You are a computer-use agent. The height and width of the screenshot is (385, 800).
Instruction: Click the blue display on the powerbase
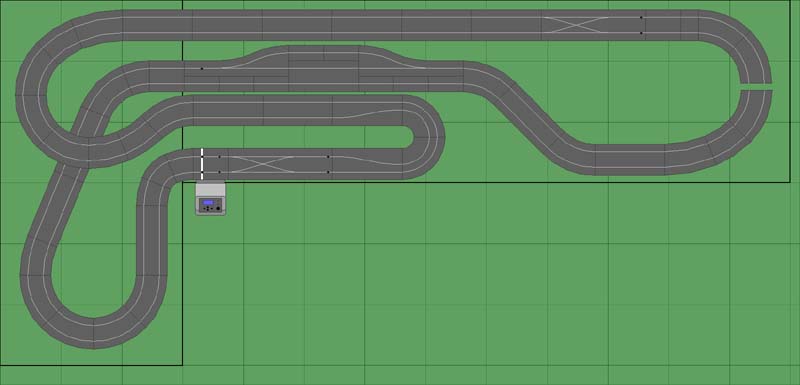click(208, 202)
